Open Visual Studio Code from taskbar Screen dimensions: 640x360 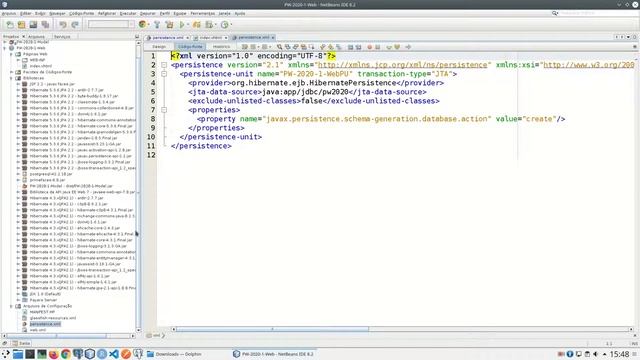[114, 354]
